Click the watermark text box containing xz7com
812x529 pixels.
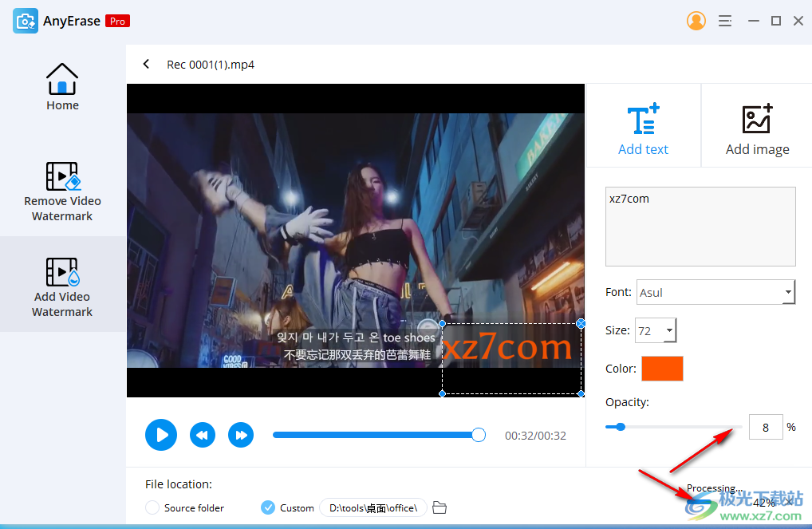click(700, 227)
